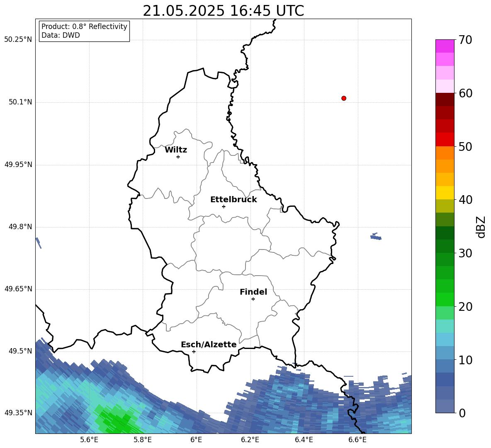Click colorbar tick label '30'
The width and height of the screenshot is (491, 448).
tap(465, 253)
